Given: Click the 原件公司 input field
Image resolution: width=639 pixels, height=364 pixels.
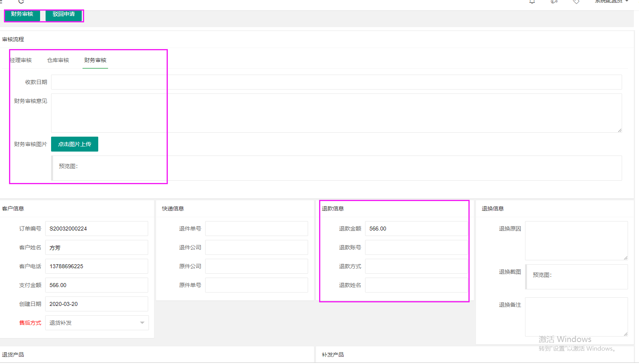Looking at the screenshot, I should click(x=257, y=266).
